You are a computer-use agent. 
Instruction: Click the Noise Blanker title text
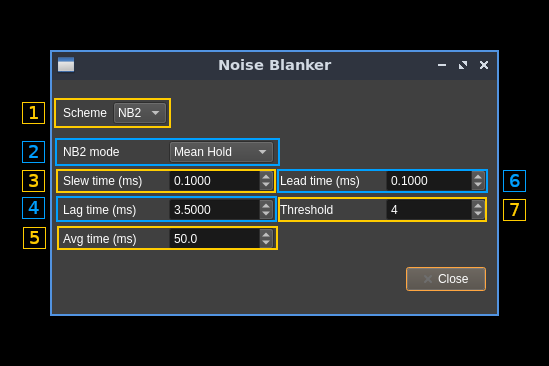coord(275,65)
